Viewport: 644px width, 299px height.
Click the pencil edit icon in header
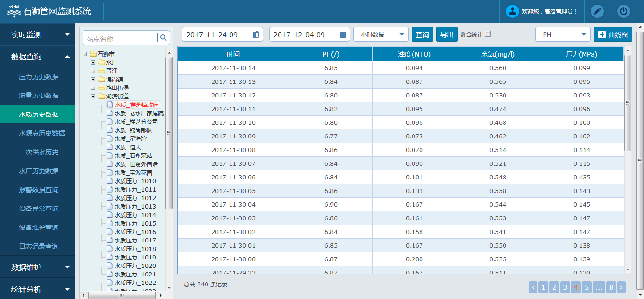point(597,11)
